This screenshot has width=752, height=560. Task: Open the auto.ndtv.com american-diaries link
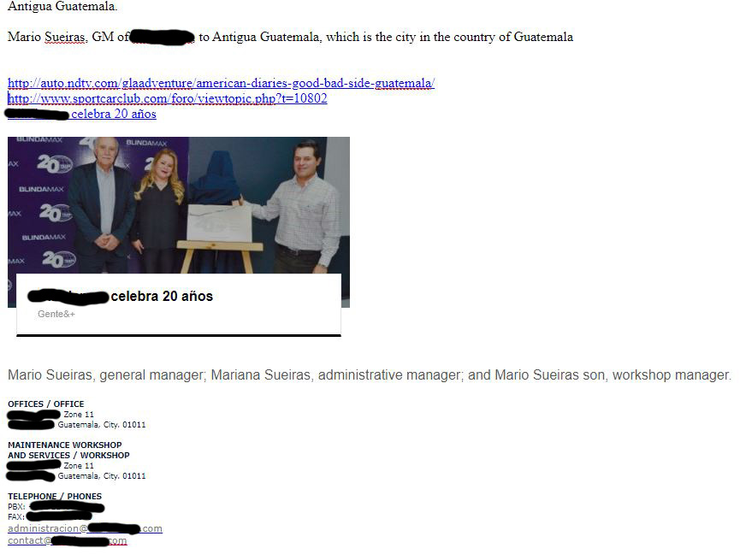coord(221,83)
